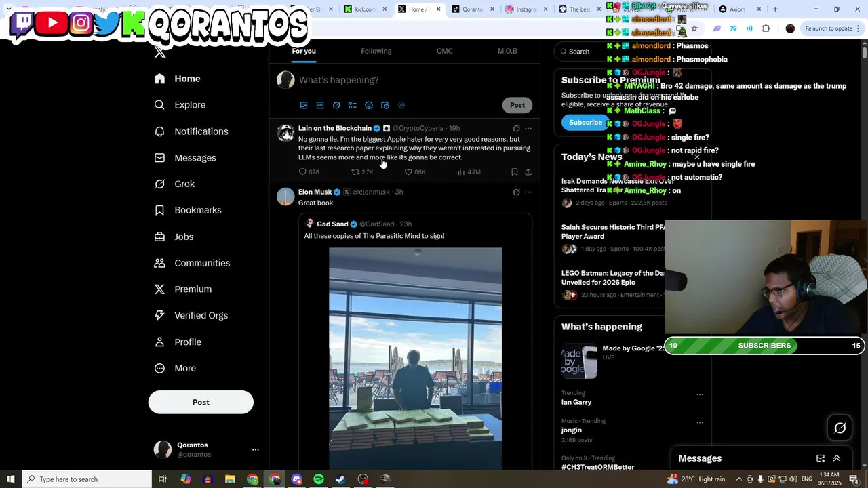
Task: Switch to the For you tab
Action: pyautogui.click(x=304, y=52)
